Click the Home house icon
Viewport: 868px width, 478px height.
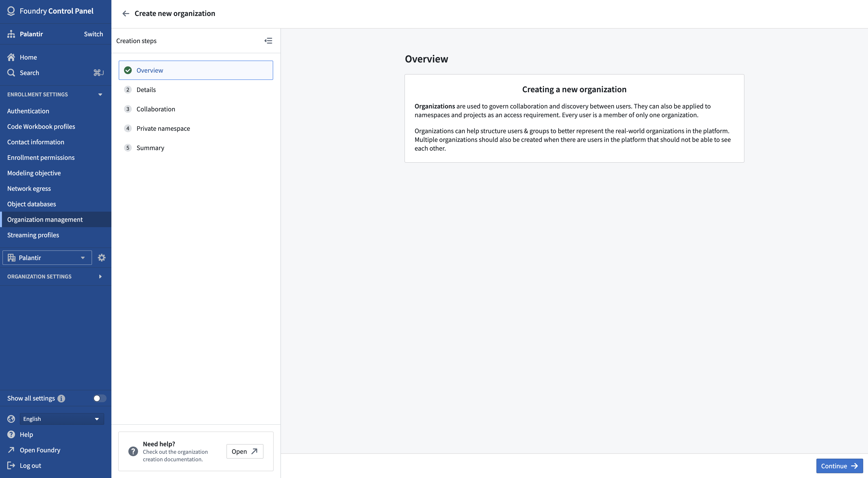11,57
